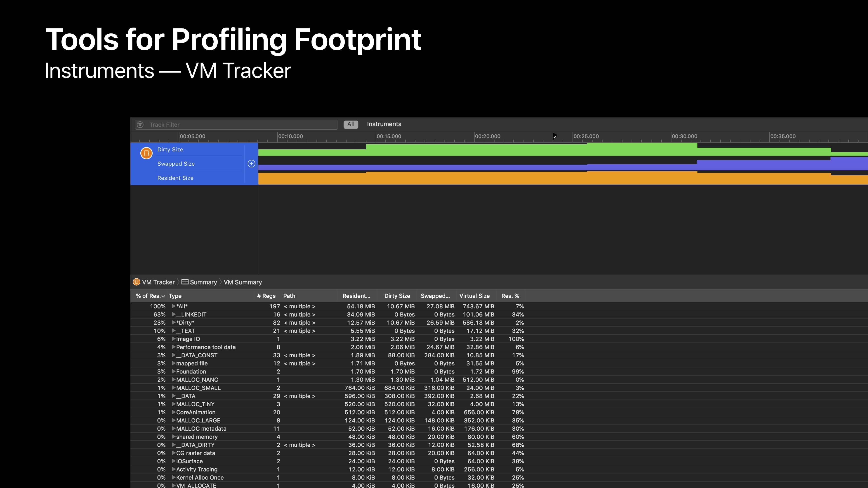Click the VM Tracker breadcrumb icon
The image size is (868, 488).
[137, 282]
